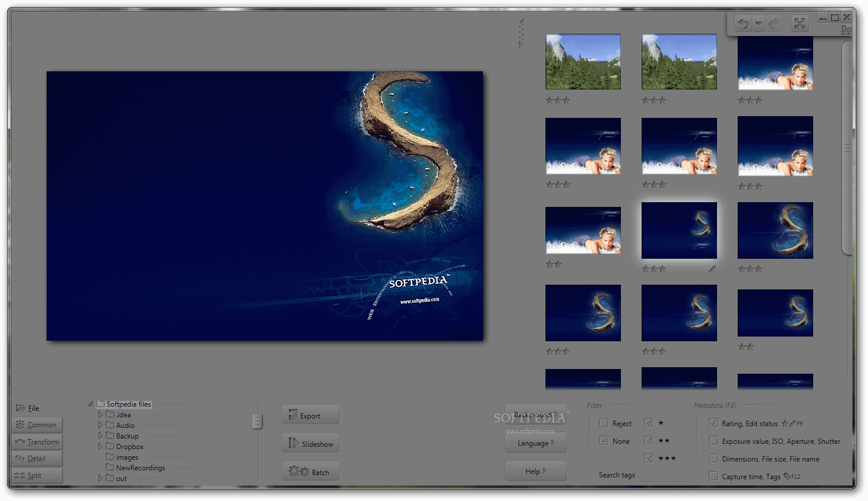
Task: Click star rating under highlighted S-island thumbnail
Action: (654, 269)
